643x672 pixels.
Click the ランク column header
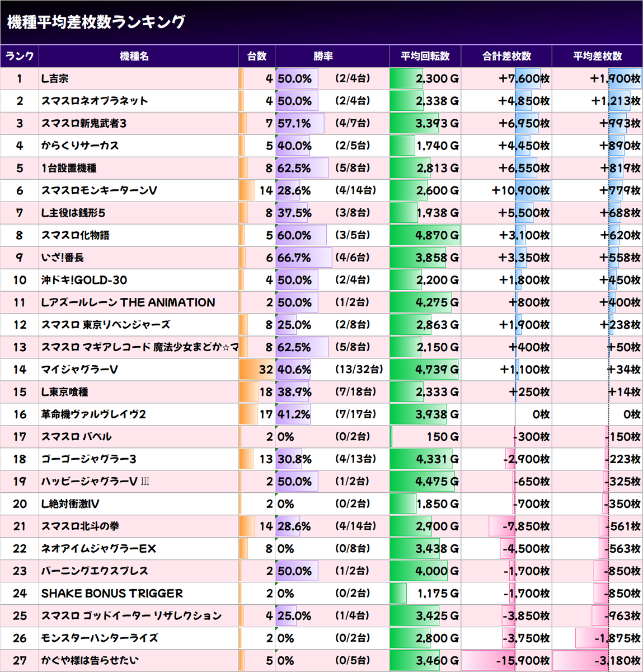(x=20, y=56)
